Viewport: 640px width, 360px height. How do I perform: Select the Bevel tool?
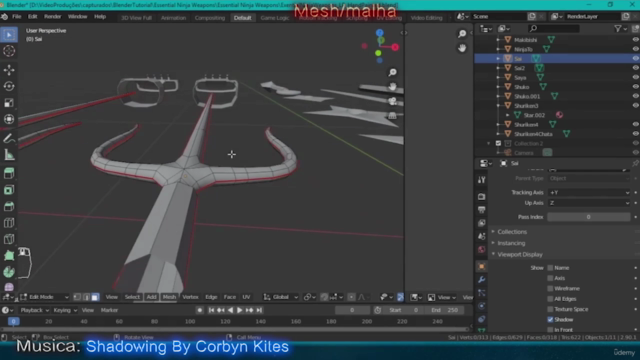pos(9,206)
